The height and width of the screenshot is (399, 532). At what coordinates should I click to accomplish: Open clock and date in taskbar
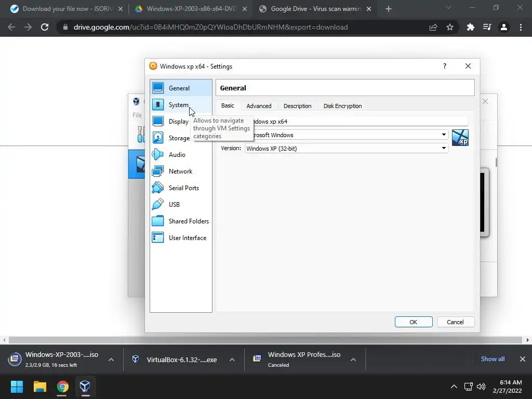tap(507, 387)
